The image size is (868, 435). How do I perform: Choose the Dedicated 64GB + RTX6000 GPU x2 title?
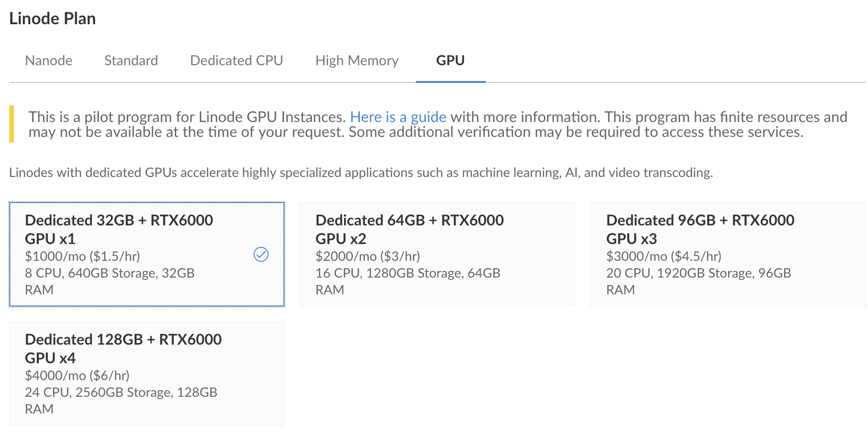click(x=409, y=229)
